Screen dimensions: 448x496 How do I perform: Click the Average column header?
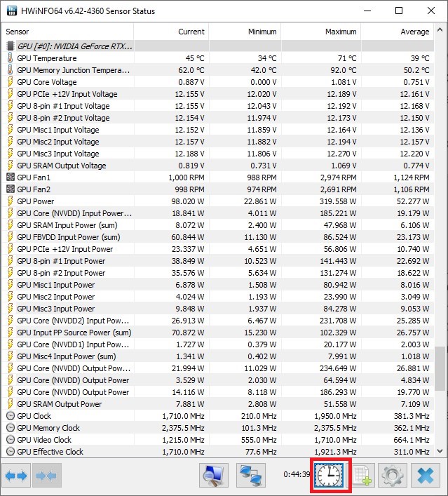pos(398,32)
